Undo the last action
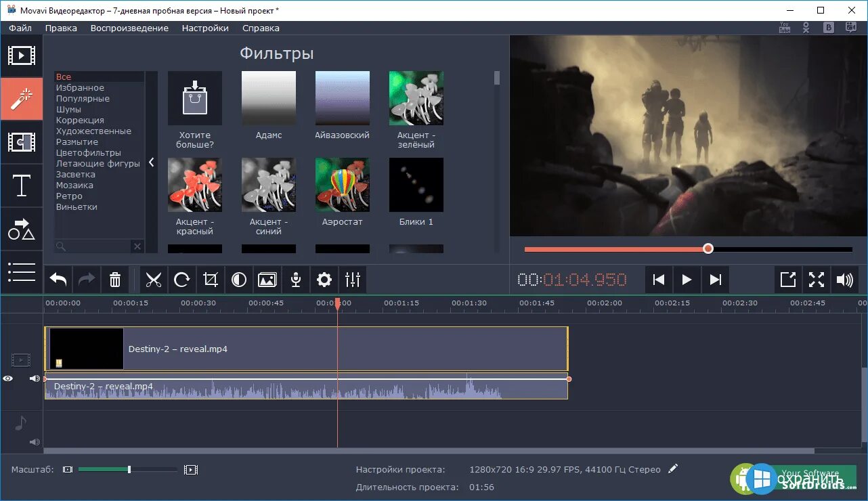Viewport: 868px width, 501px height. point(58,280)
